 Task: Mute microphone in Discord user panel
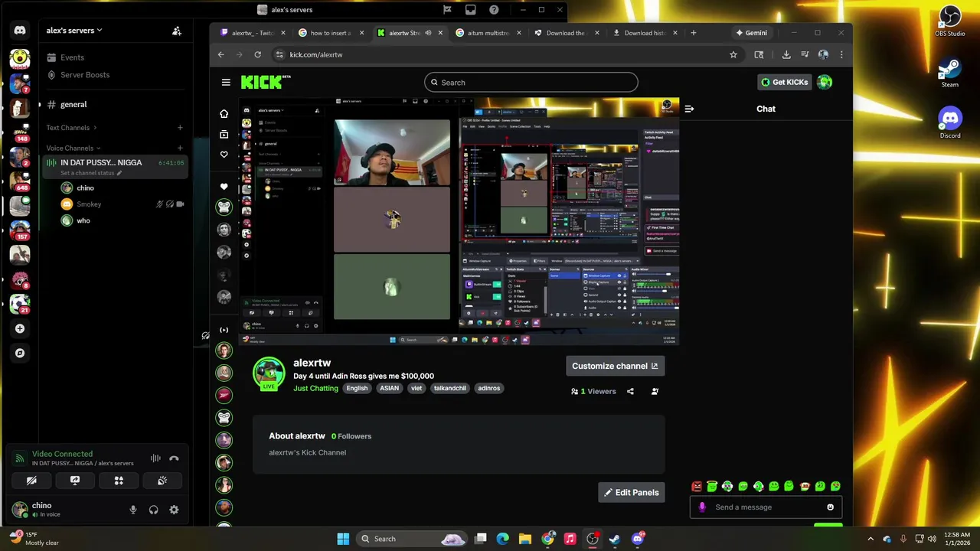[133, 510]
